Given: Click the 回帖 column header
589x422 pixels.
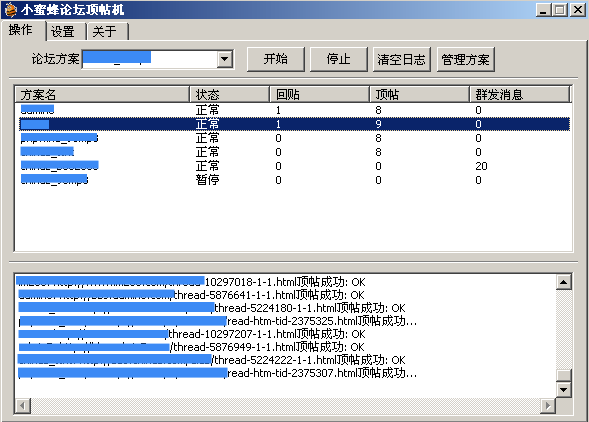Looking at the screenshot, I should 320,94.
